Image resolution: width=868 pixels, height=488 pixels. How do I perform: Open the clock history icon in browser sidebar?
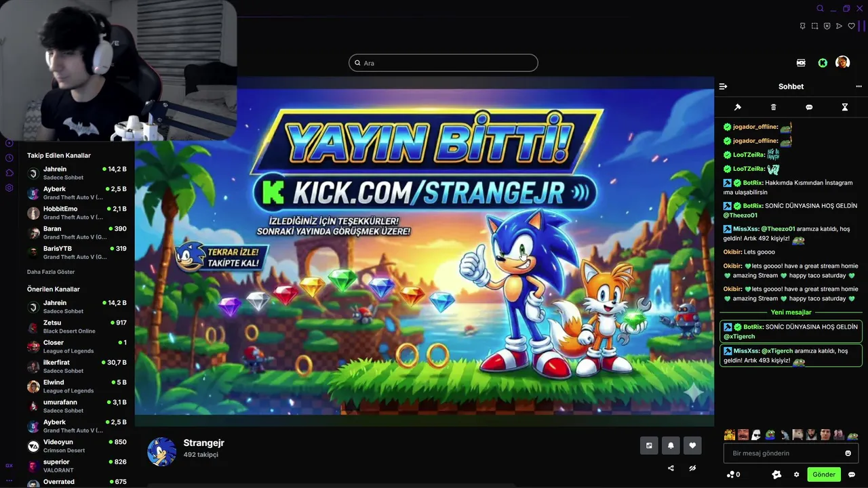click(9, 158)
